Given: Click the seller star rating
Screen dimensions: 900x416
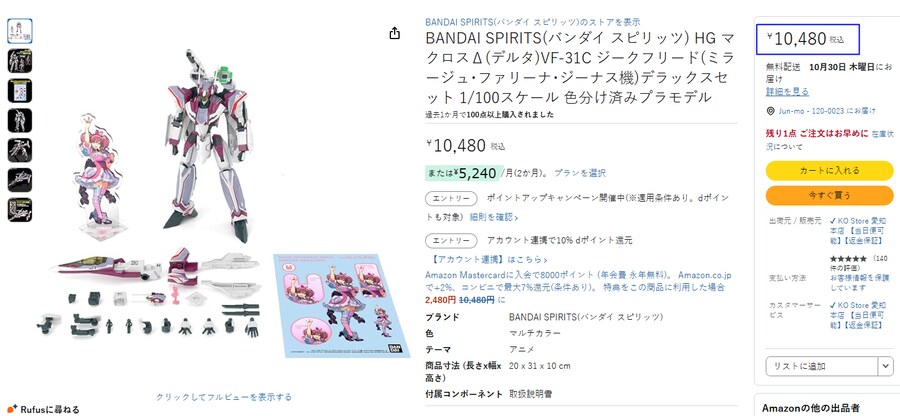Looking at the screenshot, I should pos(851,259).
